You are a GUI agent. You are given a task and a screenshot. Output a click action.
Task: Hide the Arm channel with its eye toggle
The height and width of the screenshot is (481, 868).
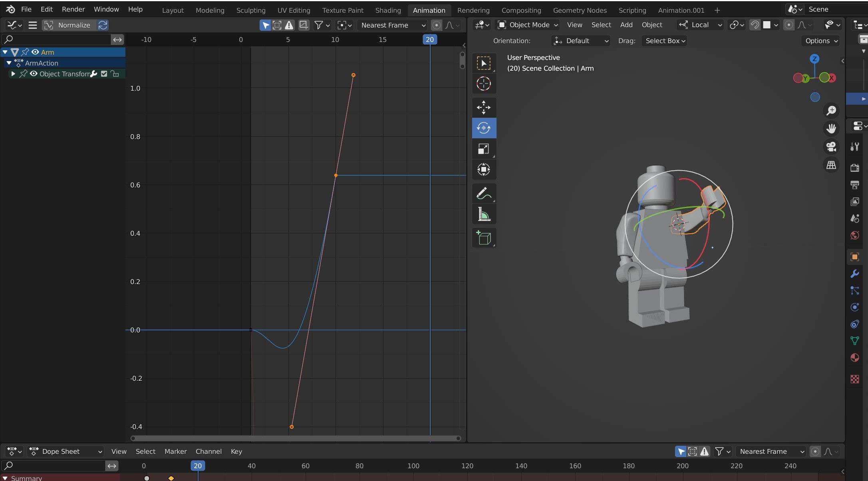coord(35,52)
